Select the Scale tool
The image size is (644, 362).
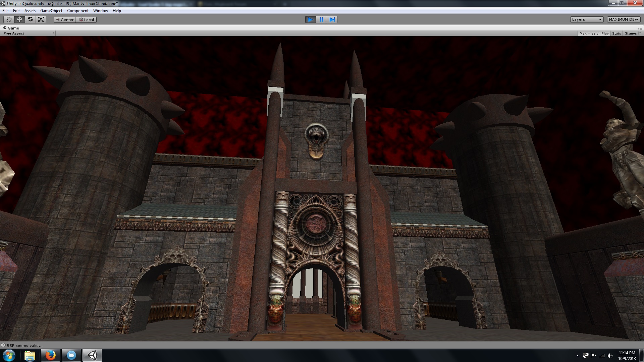pos(41,19)
